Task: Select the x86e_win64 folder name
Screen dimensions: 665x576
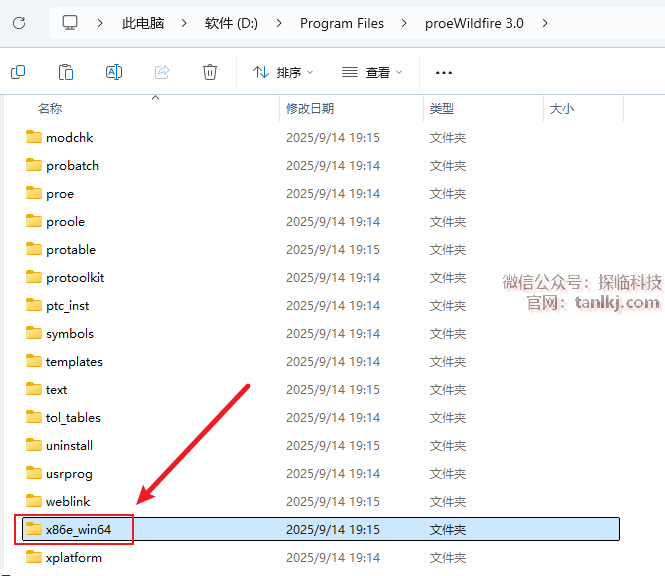Action: [x=78, y=529]
